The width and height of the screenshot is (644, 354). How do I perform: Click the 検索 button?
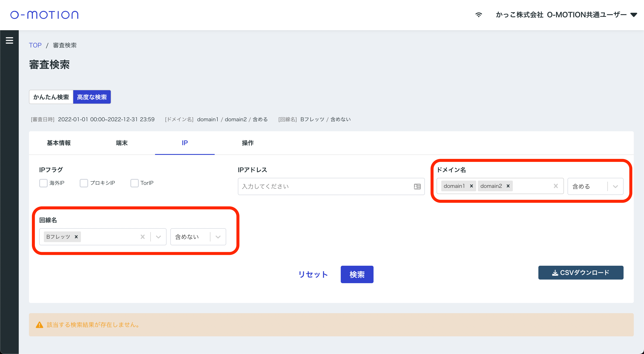[x=357, y=274]
